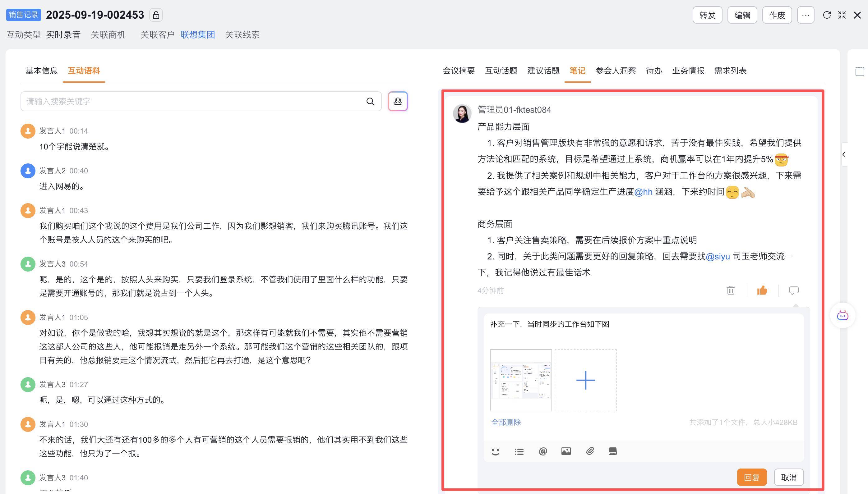Click the add-file plus placeholder box
This screenshot has height=494, width=868.
[585, 380]
